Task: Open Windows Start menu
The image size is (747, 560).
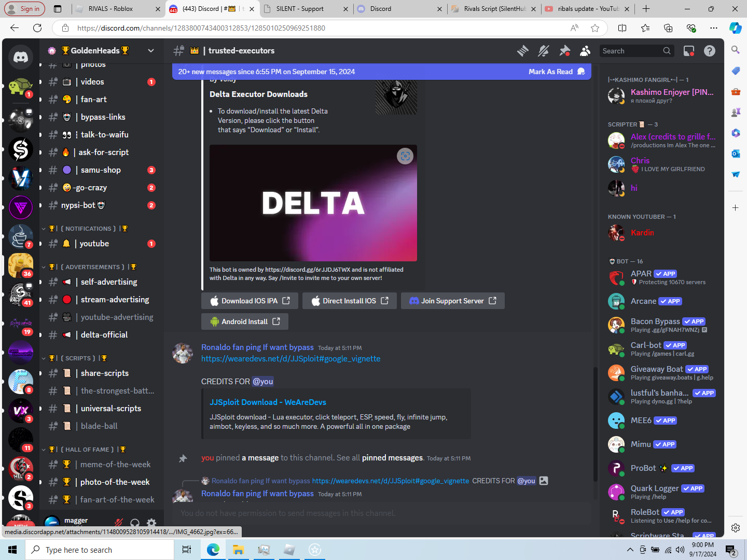Action: point(12,550)
